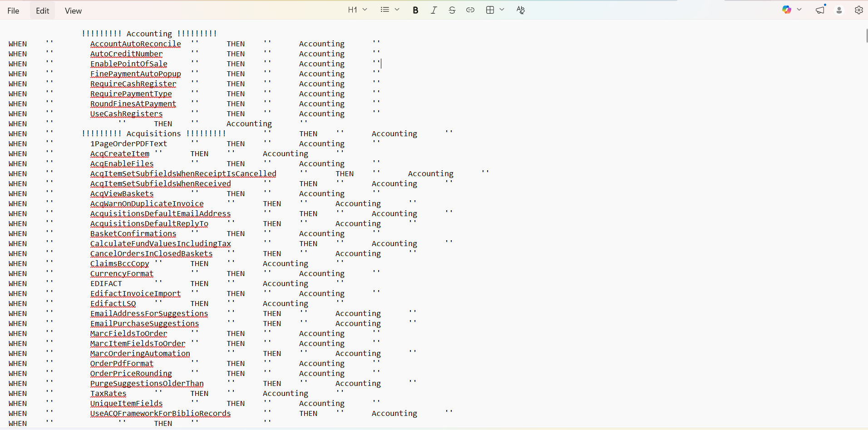The height and width of the screenshot is (430, 868).
Task: Toggle bold formatting
Action: [415, 10]
